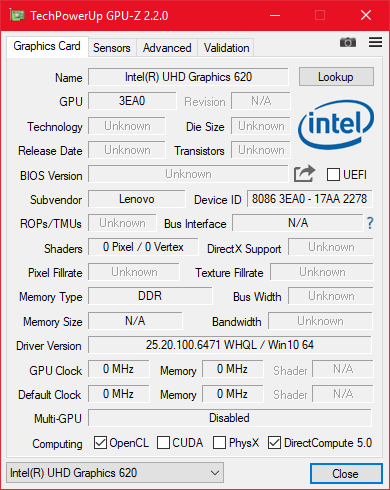Minimize the GPU-Z window
The image size is (390, 490).
click(x=275, y=15)
